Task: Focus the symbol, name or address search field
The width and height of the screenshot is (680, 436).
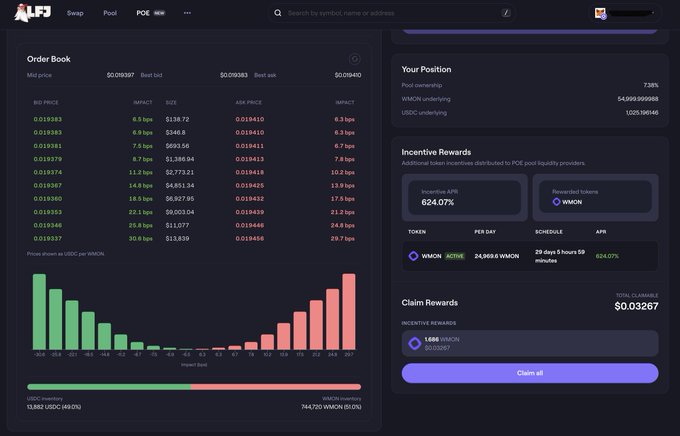Action: coord(390,13)
